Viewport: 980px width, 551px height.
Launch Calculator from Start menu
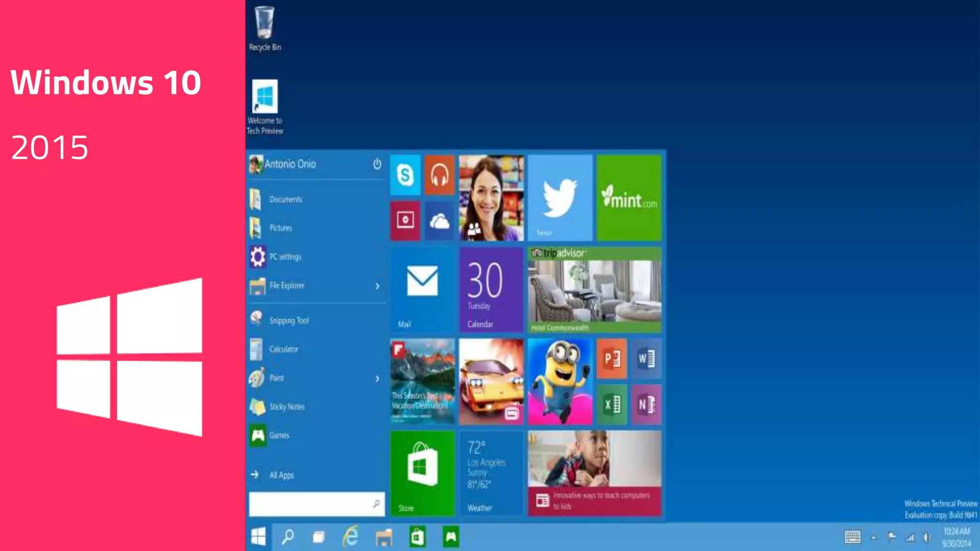tap(317, 349)
